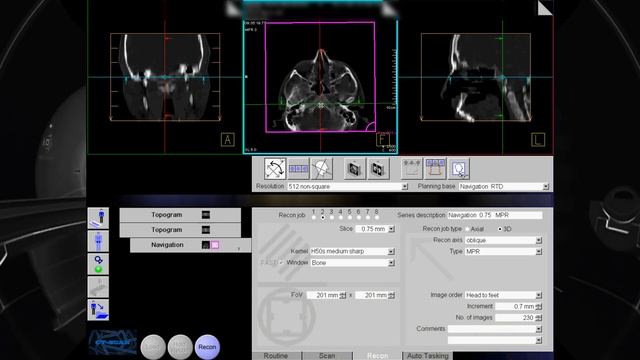Toggle the FAST checkbox beside Window
The width and height of the screenshot is (640, 360).
point(281,262)
